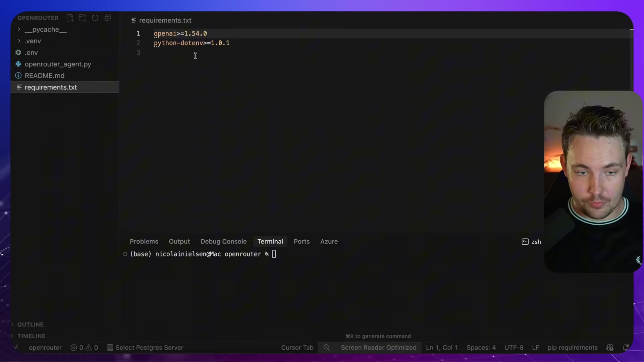Switch to the Problems panel tab

[144, 242]
